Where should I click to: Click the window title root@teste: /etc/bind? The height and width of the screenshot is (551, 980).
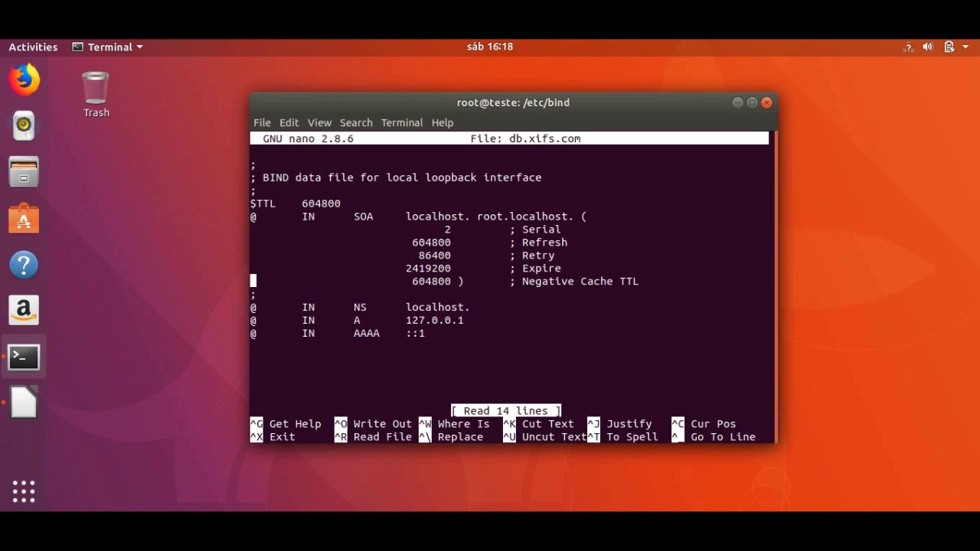(513, 103)
